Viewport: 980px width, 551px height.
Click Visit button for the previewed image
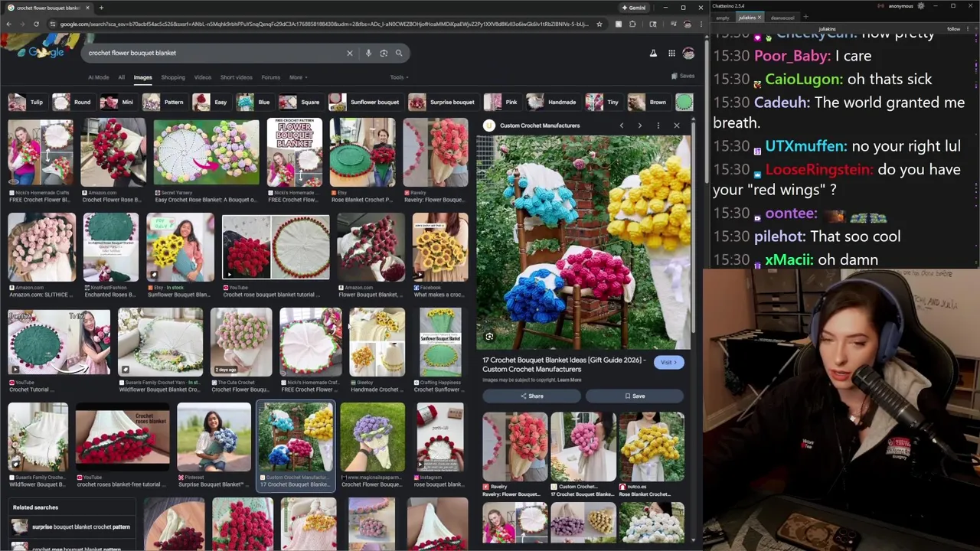point(668,363)
